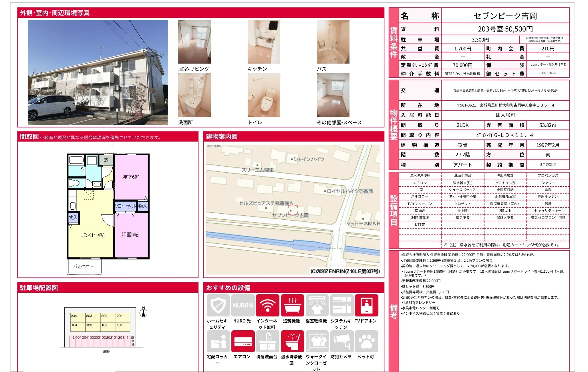
Task: Click the 建物案内図 section header
Action: click(294, 137)
